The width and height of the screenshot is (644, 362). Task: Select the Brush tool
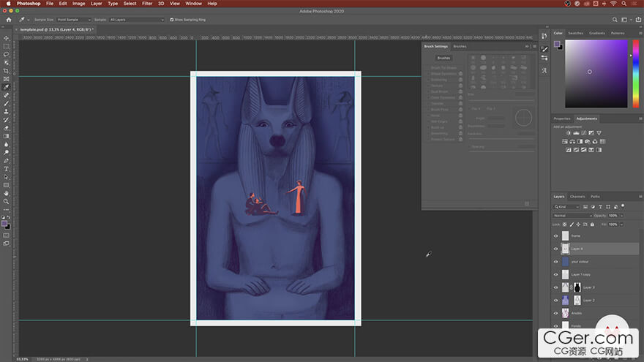click(x=6, y=103)
